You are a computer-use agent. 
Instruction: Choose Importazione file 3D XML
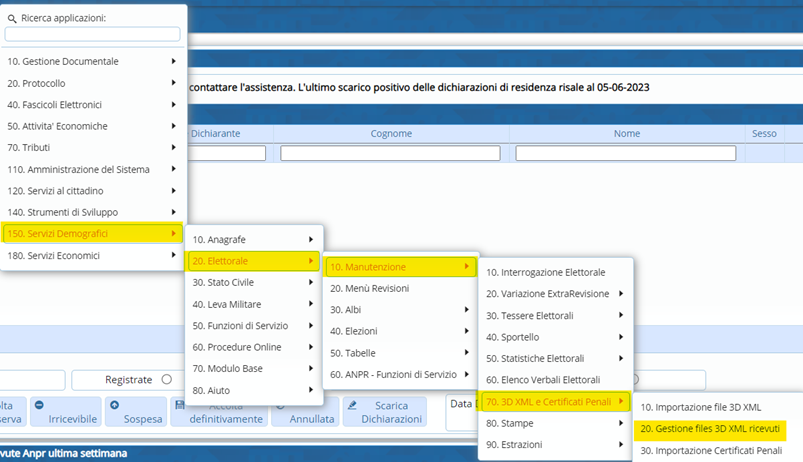pos(700,407)
